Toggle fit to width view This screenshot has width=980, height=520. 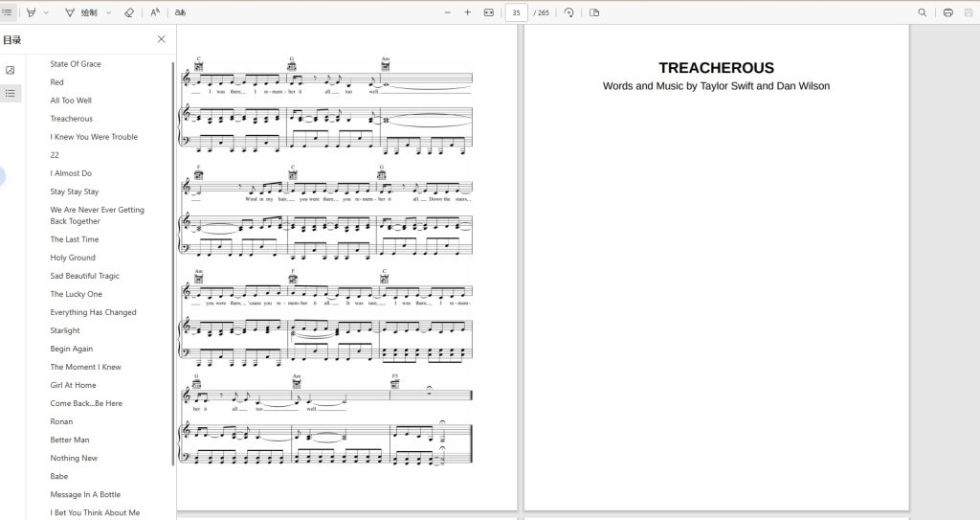[489, 12]
